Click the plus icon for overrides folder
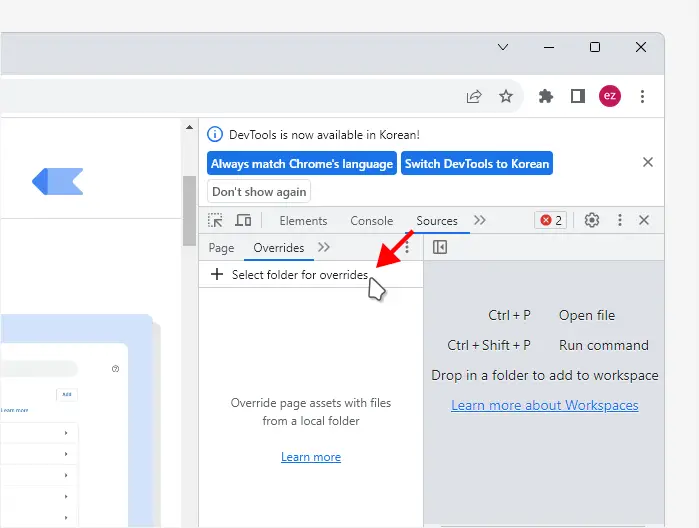 pos(217,274)
